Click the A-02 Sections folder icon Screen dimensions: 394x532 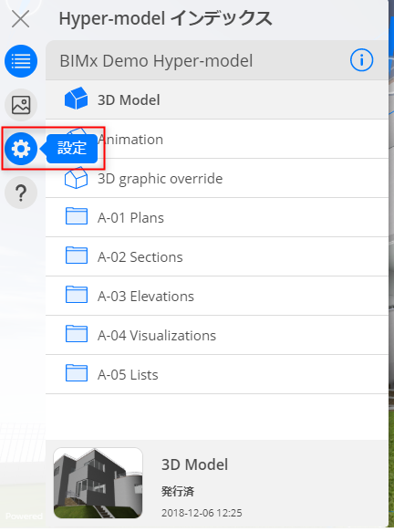[77, 256]
